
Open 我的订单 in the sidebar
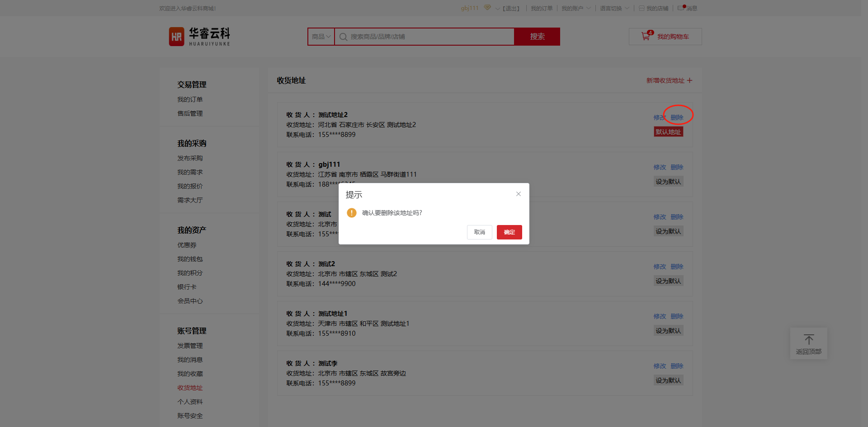[190, 99]
